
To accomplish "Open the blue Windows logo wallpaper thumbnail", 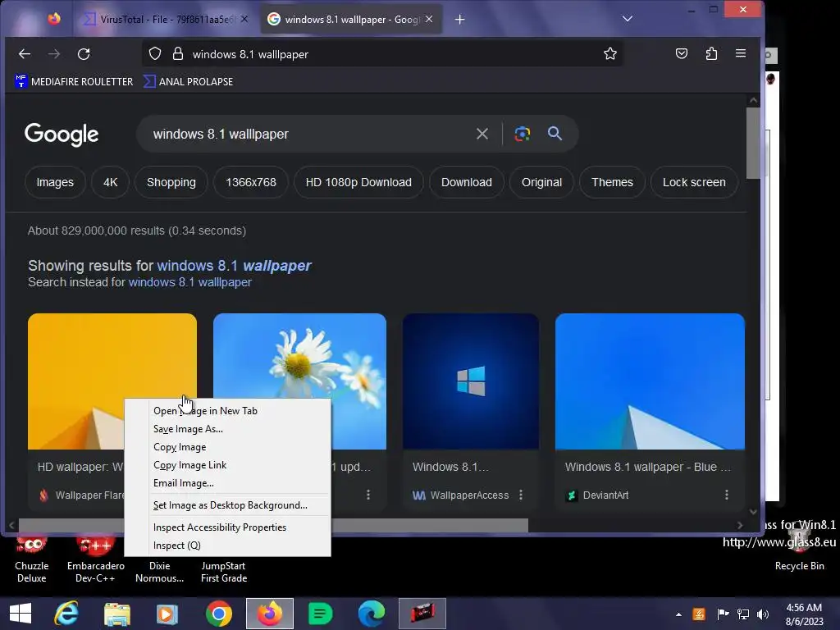I will click(471, 381).
